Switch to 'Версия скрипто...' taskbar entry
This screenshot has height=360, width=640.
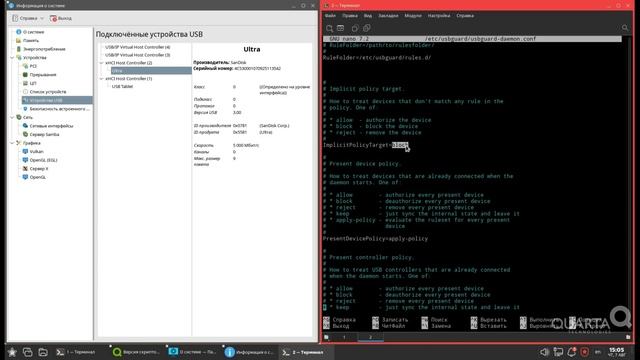[137, 352]
